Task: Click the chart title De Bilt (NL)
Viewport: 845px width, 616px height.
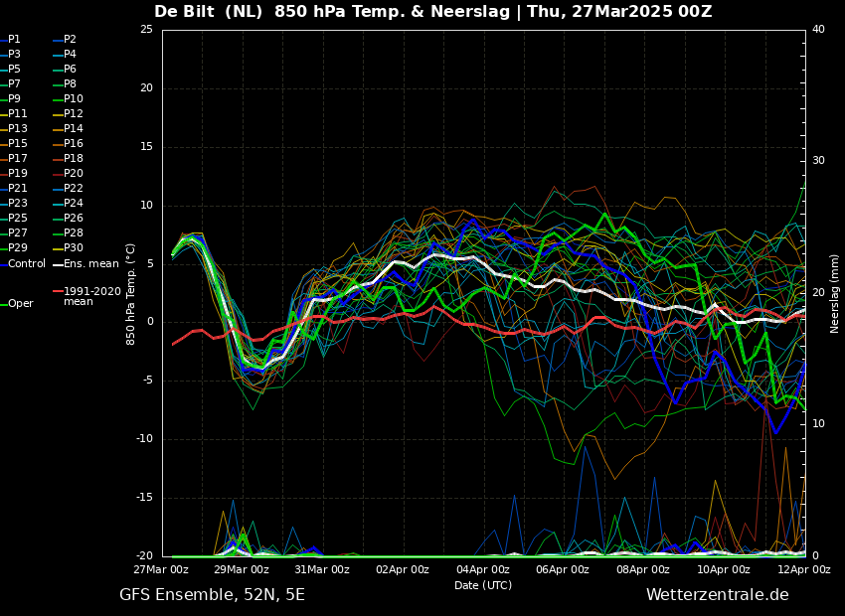Action: coord(208,11)
